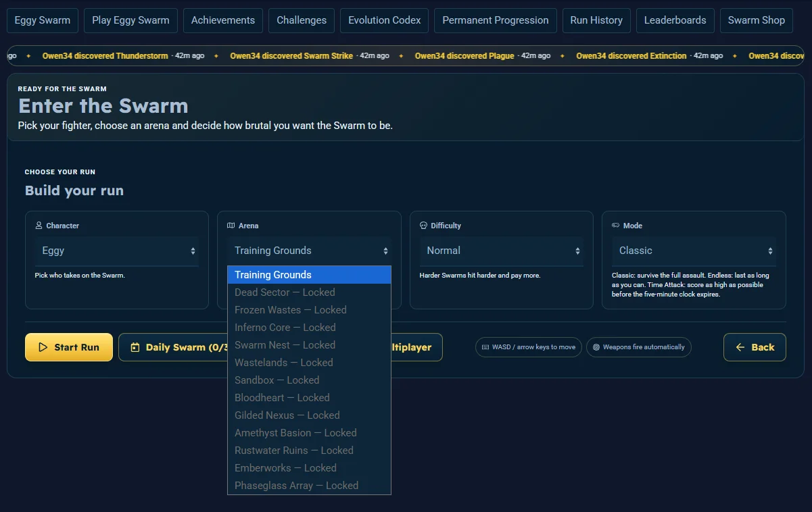Open the Leaderboards tab
The height and width of the screenshot is (512, 812).
[675, 20]
